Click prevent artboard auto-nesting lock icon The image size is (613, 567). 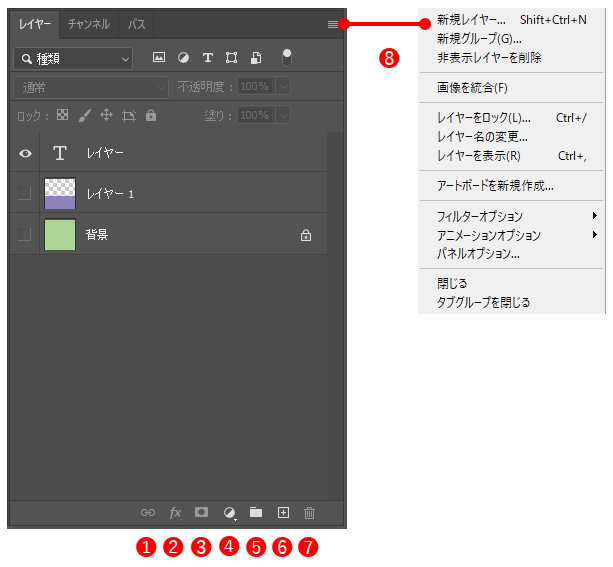(129, 116)
